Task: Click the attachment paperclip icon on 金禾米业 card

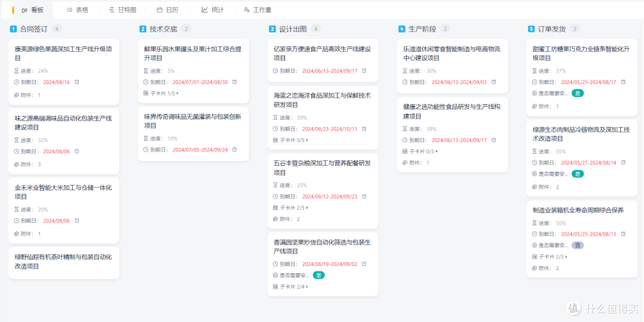Action: click(17, 234)
